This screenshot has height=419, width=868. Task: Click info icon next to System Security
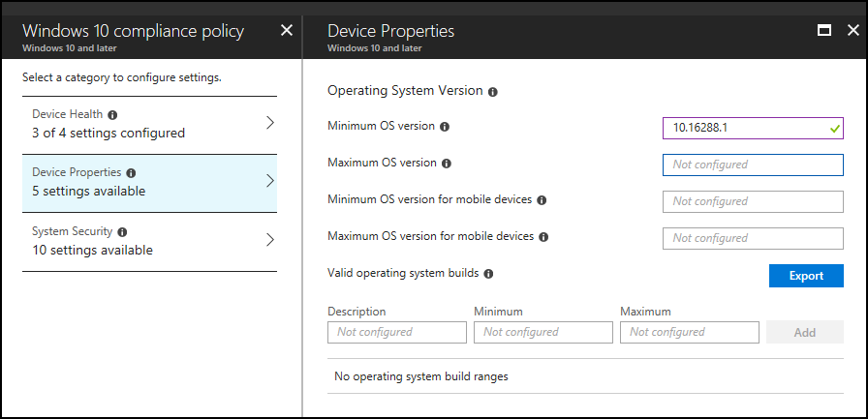point(123,232)
